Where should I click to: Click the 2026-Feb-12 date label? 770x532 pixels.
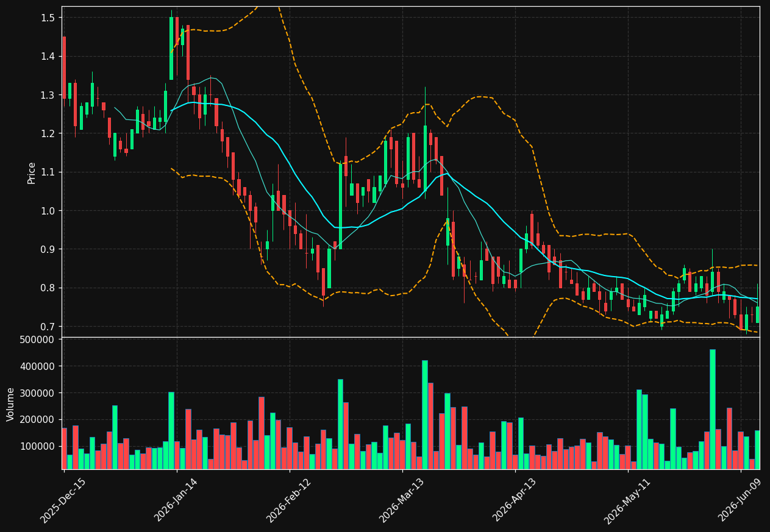[288, 500]
